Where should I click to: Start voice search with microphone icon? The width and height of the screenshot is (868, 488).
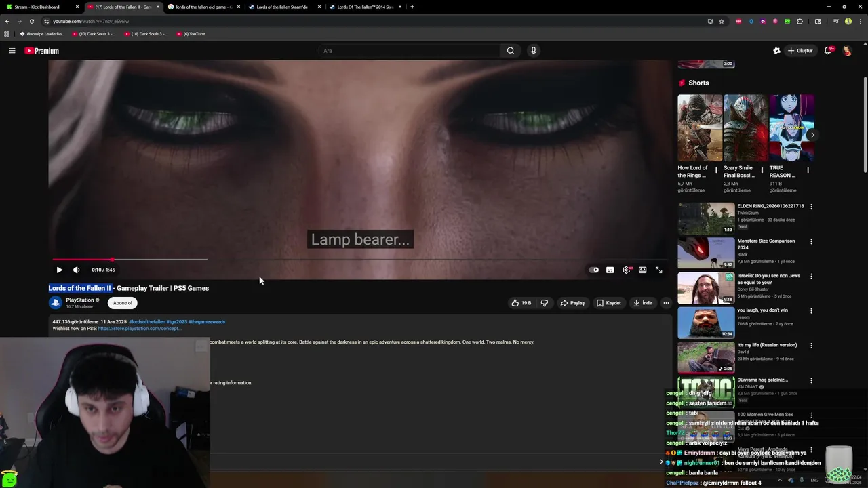coord(534,51)
